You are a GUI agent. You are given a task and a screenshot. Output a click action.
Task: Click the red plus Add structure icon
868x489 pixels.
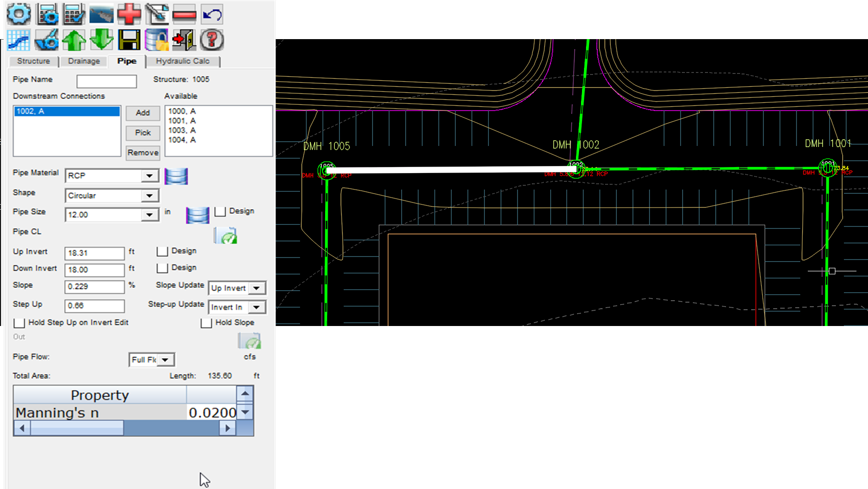pyautogui.click(x=128, y=14)
